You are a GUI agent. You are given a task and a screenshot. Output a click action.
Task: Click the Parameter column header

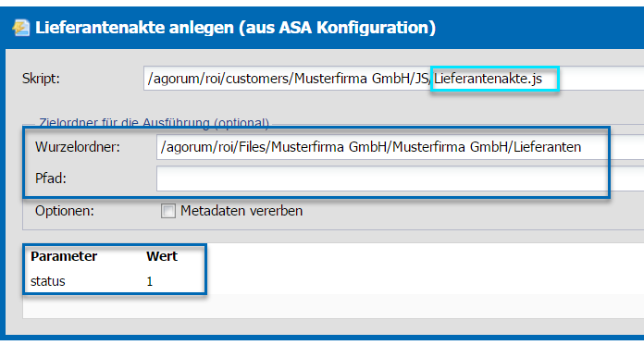tap(64, 256)
